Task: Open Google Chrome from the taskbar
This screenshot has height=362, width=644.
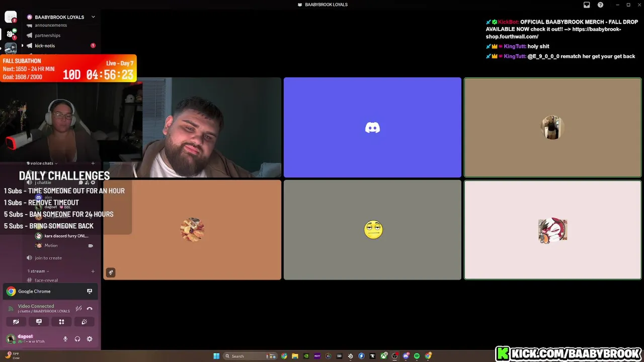Action: tap(284, 356)
